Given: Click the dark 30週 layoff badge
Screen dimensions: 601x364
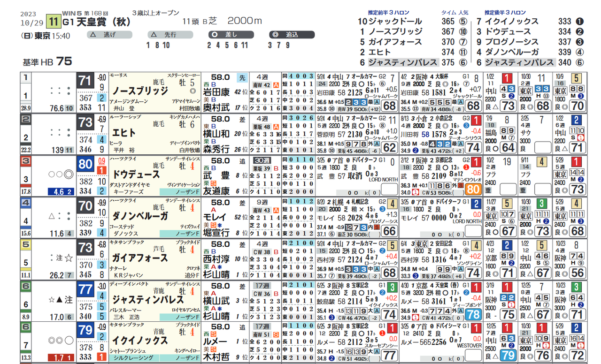Looking at the screenshot, I should pos(263,159).
